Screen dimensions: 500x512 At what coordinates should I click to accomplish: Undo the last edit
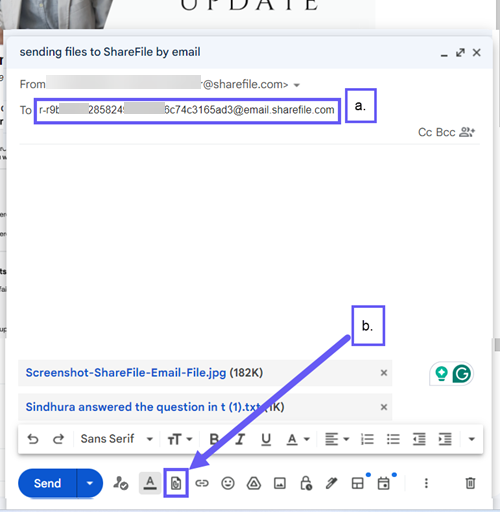(33, 439)
